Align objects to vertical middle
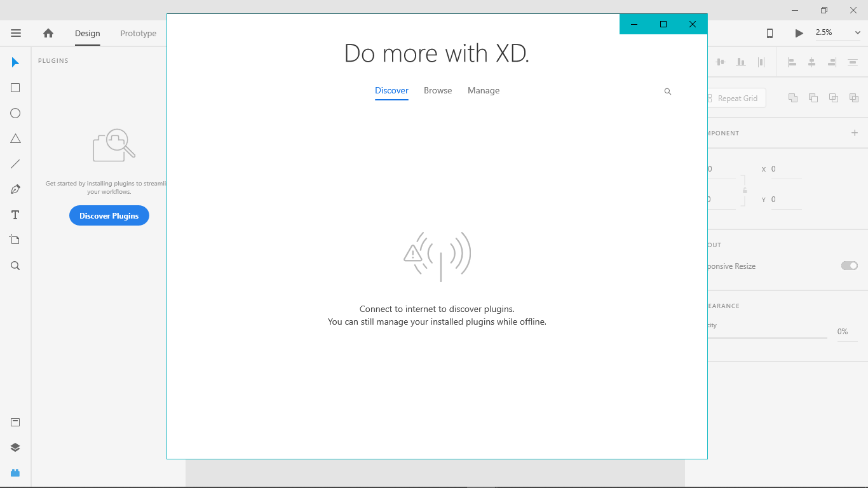The image size is (868, 488). click(720, 62)
